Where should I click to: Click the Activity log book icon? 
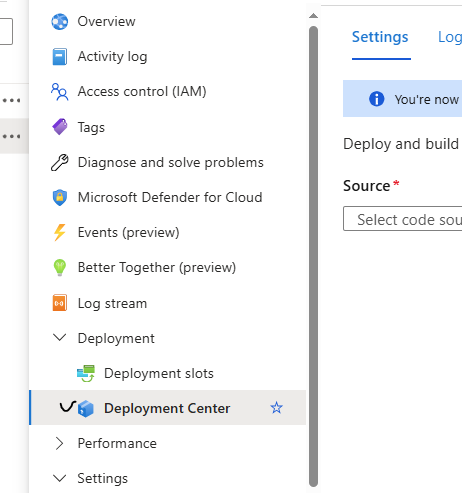[60, 57]
